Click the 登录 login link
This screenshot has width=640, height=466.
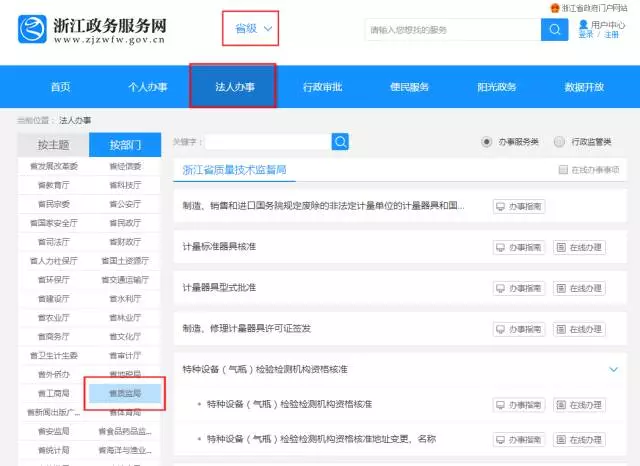pyautogui.click(x=586, y=34)
